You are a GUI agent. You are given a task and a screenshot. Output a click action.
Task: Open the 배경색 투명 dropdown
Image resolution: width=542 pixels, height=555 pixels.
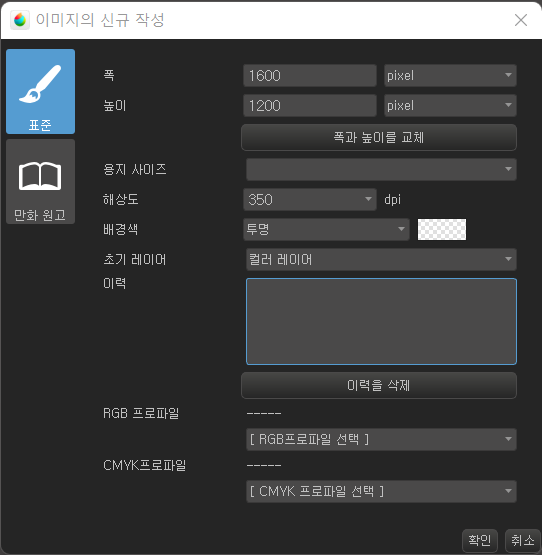click(326, 229)
